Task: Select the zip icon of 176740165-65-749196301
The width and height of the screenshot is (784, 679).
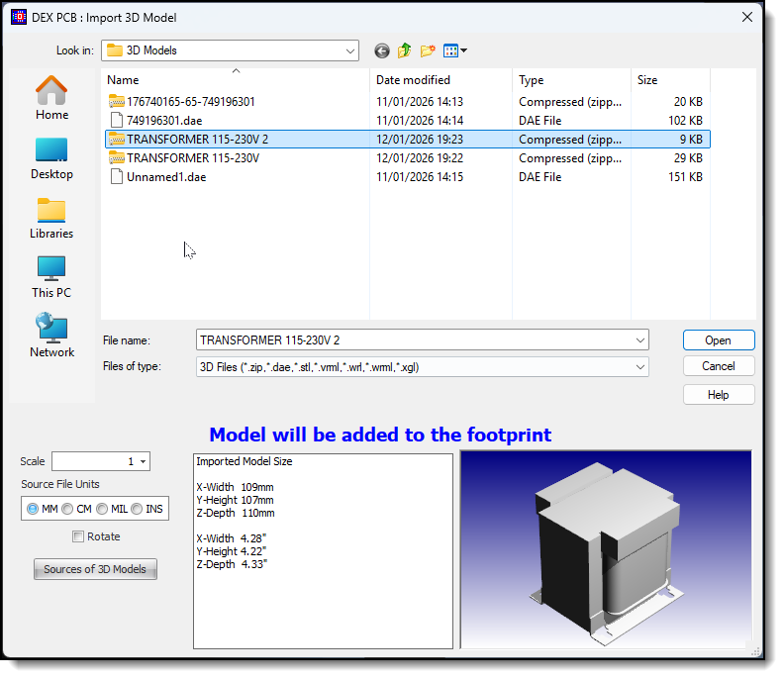Action: [117, 102]
